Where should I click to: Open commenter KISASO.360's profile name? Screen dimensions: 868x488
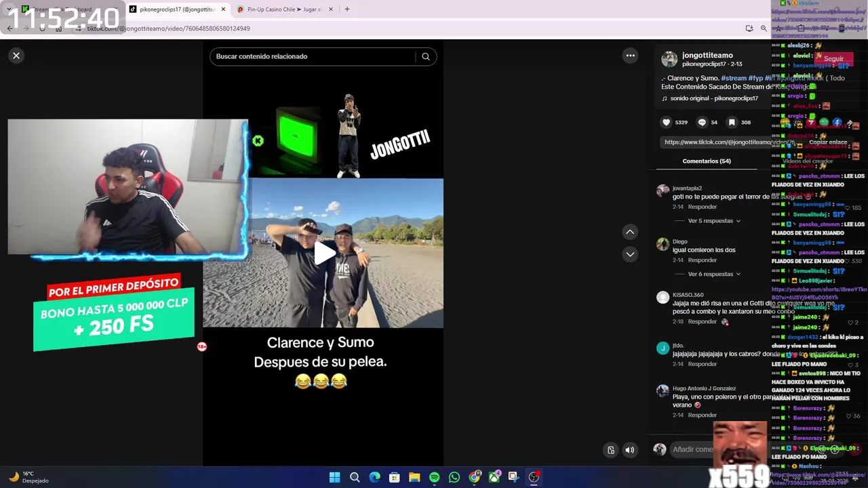688,295
